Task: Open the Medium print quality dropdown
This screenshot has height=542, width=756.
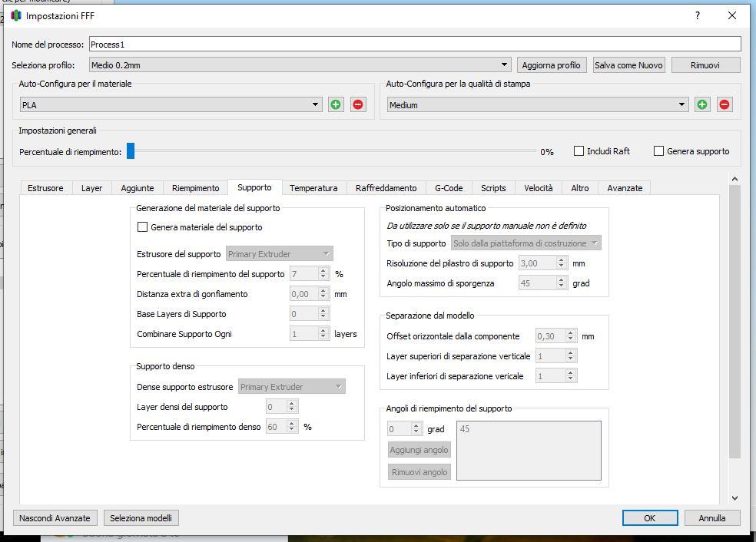Action: tap(538, 105)
